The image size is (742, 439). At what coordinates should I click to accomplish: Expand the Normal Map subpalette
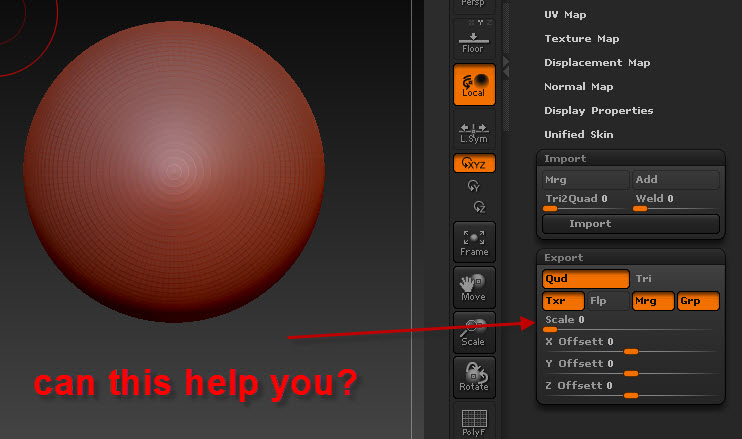[x=578, y=87]
